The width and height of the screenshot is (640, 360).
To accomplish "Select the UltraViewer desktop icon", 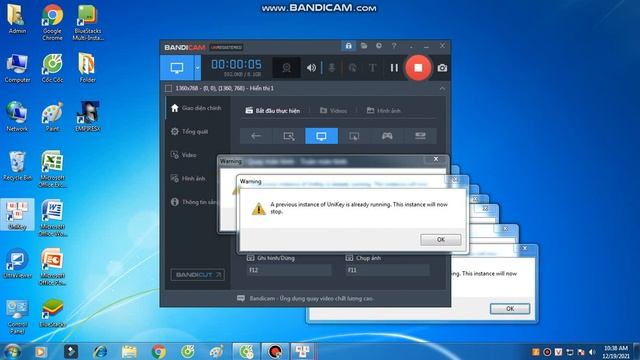I will 17,264.
